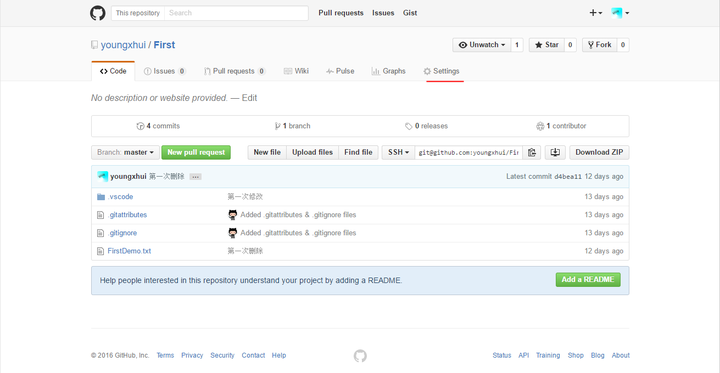This screenshot has height=373, width=720.
Task: View the 0 releases page
Action: point(427,126)
